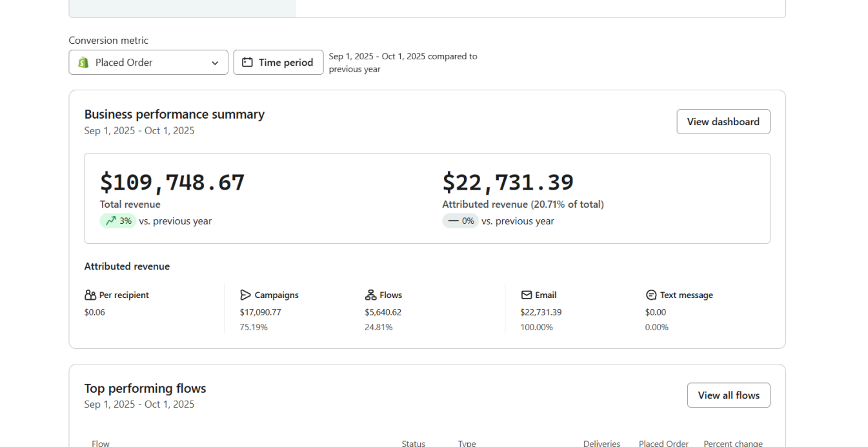Click the Text message value $0.00

click(656, 312)
